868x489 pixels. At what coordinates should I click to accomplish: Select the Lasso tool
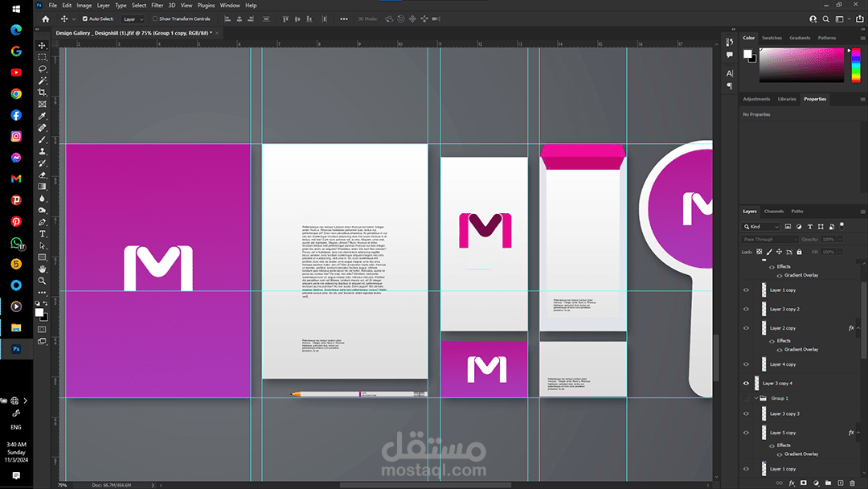click(x=42, y=69)
